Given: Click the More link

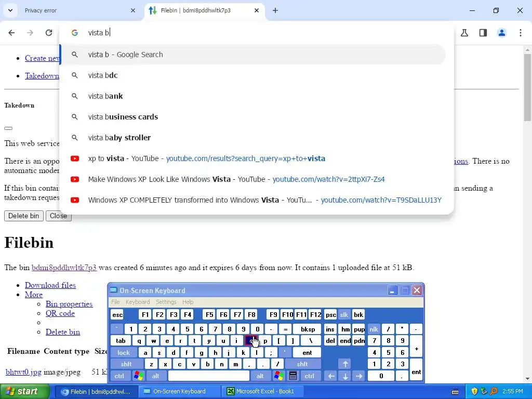Looking at the screenshot, I should [x=34, y=295].
